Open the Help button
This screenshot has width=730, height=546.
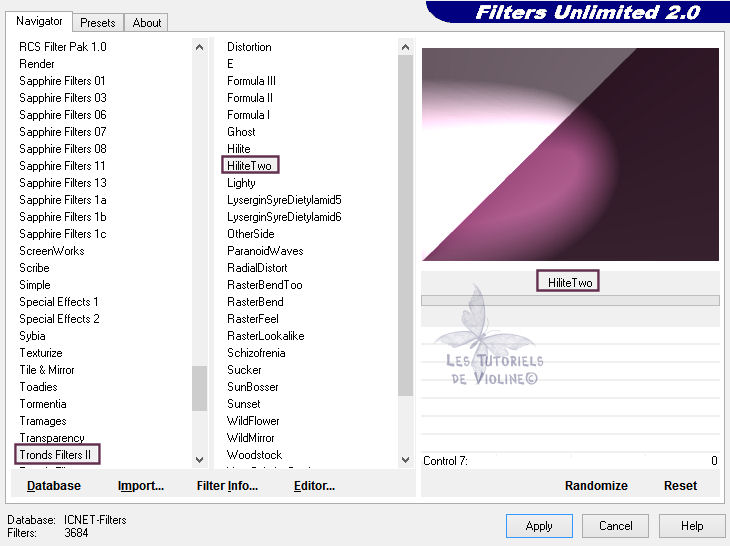click(x=692, y=526)
